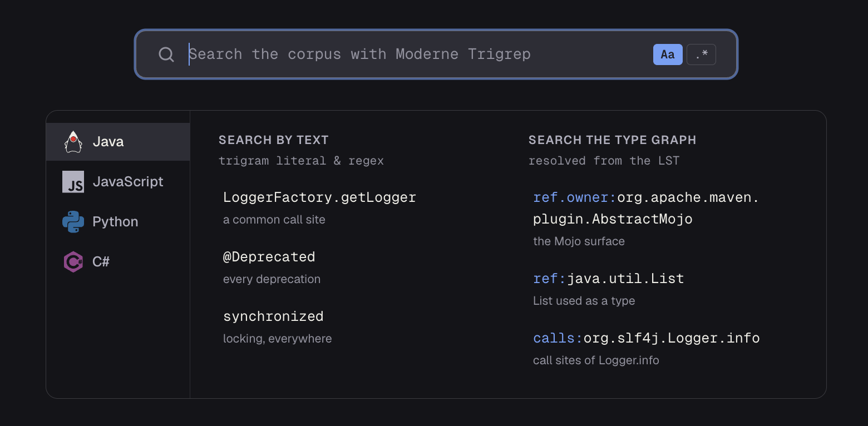
Task: Click the C# hexagon logo icon
Action: click(73, 261)
